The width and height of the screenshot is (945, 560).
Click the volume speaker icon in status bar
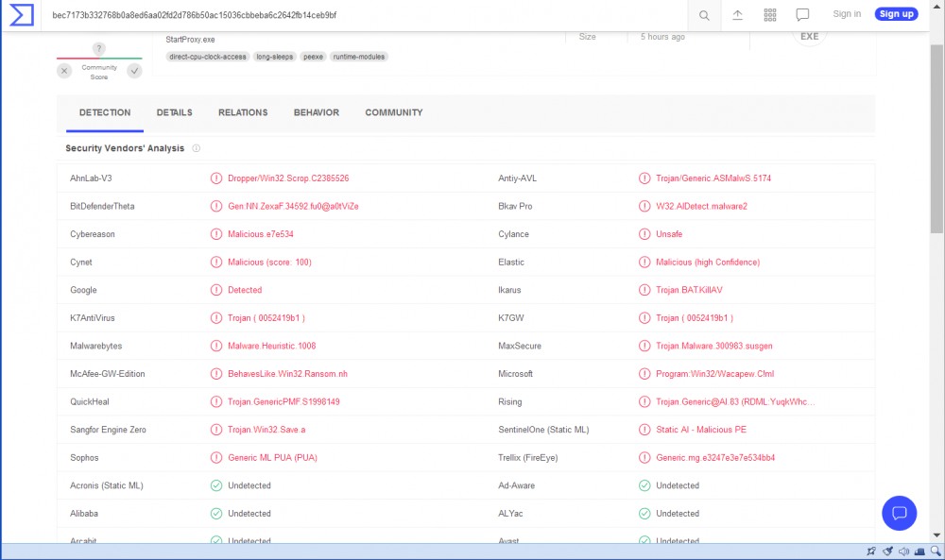[x=902, y=552]
